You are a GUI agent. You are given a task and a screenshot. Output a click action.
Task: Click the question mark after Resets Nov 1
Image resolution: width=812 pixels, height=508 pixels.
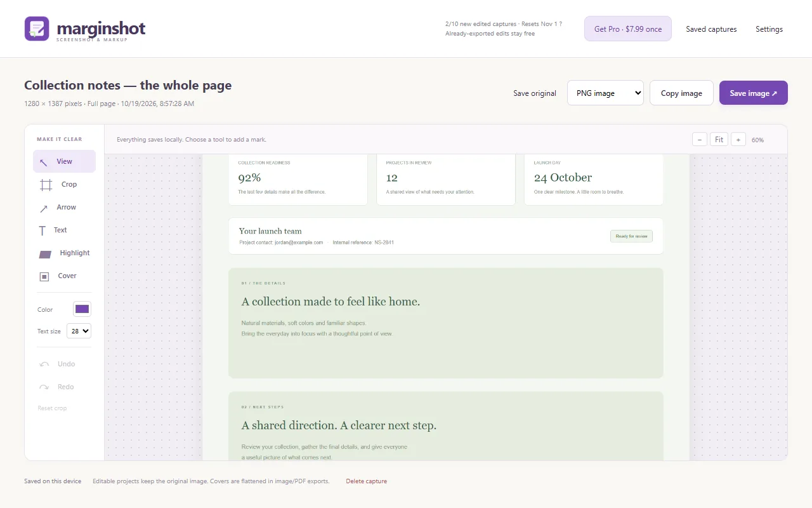coord(560,24)
